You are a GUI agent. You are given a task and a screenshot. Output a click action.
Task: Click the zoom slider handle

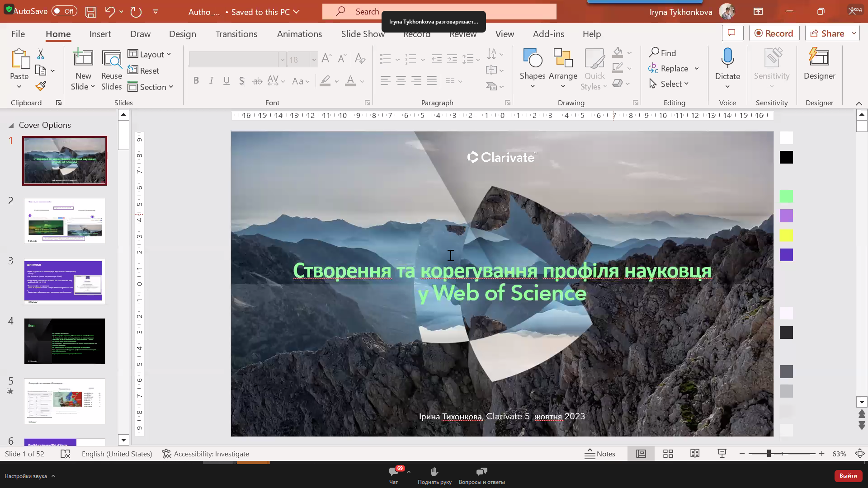(x=769, y=453)
